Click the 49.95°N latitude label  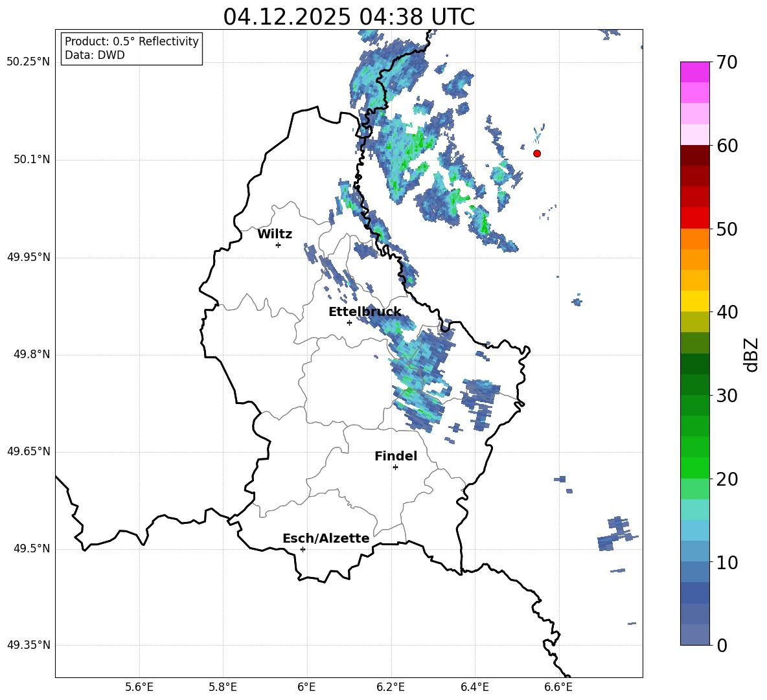coord(29,257)
